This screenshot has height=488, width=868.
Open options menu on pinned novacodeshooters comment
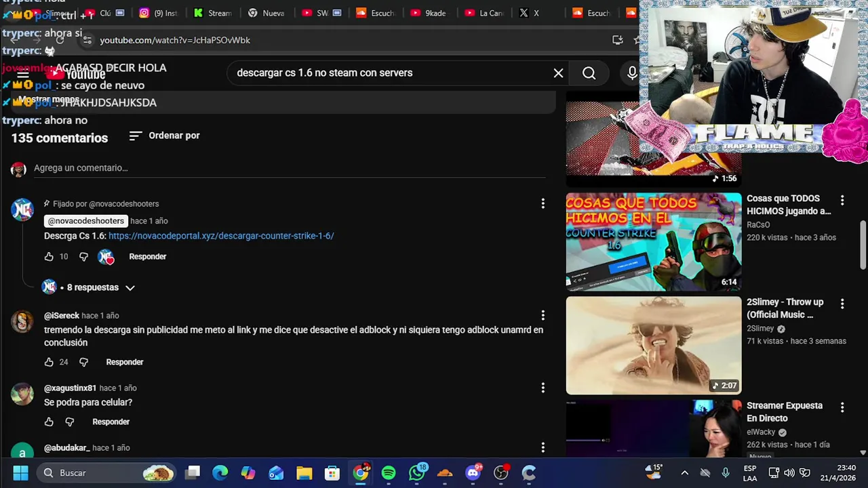(x=542, y=203)
